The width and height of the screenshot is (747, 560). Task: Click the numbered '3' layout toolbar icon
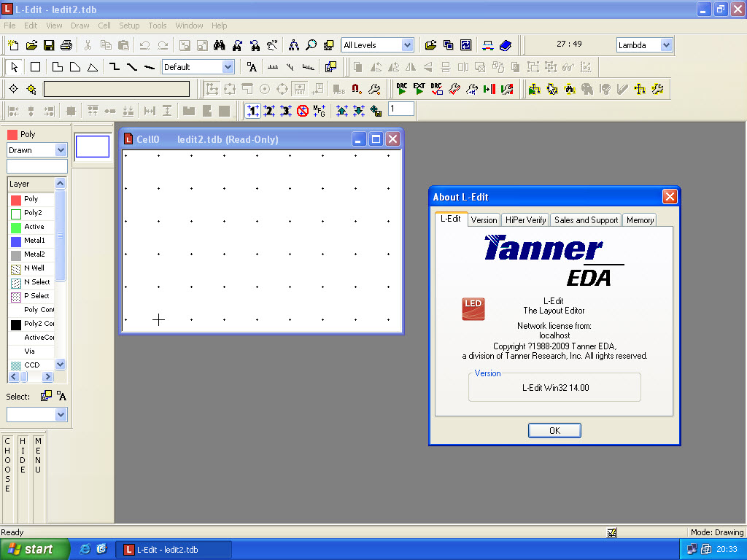[x=286, y=111]
